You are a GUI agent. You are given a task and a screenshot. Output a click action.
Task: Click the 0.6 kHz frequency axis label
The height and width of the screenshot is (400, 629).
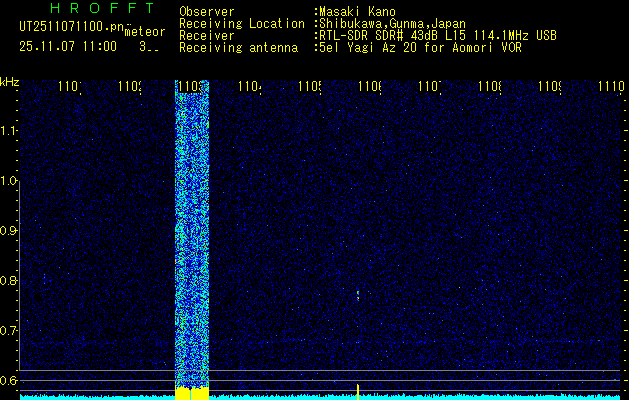(x=9, y=380)
